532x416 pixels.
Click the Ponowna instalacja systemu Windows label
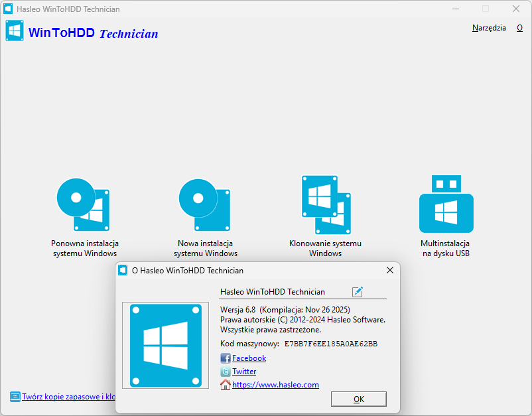point(85,248)
